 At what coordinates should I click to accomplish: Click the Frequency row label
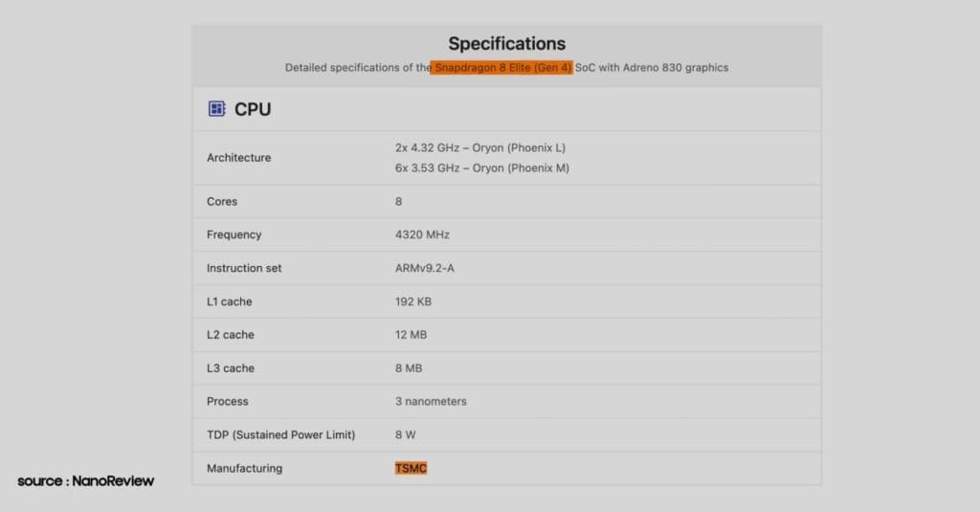(x=234, y=234)
